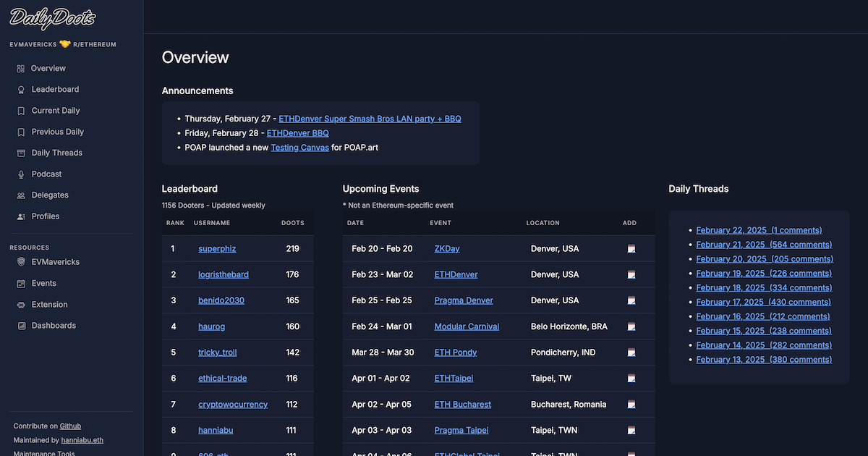This screenshot has height=456, width=868.
Task: Open the ETHTaipei event link
Action: [454, 379]
